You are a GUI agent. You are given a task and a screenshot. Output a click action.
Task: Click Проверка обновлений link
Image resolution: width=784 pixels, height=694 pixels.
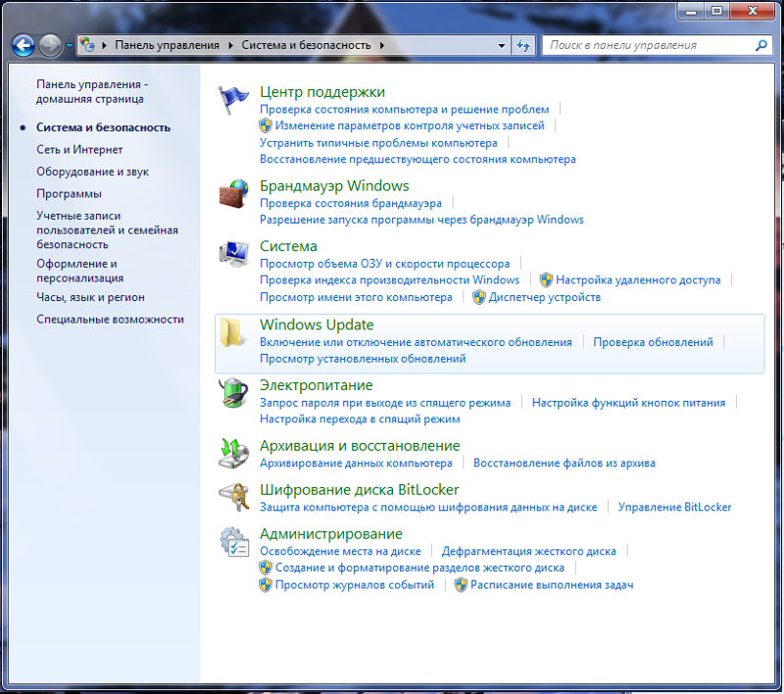[654, 342]
